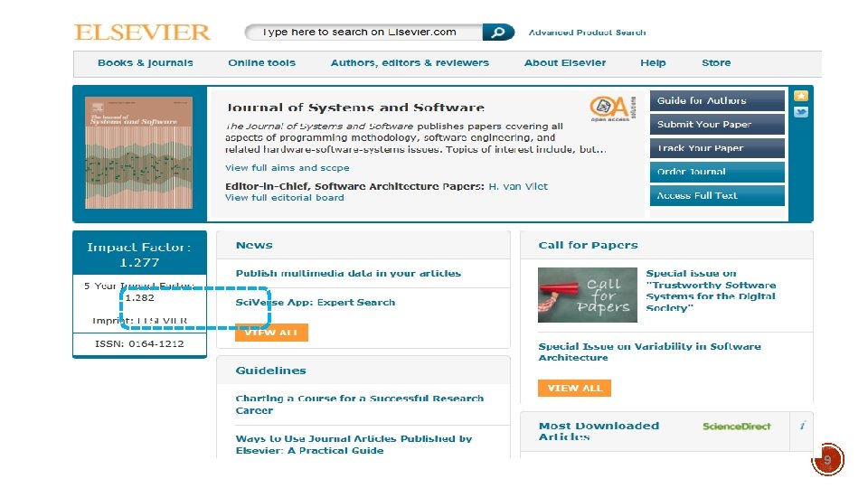Open Publish multimedia data in your articles
Screen dimensions: 868x488
pyautogui.click(x=348, y=273)
